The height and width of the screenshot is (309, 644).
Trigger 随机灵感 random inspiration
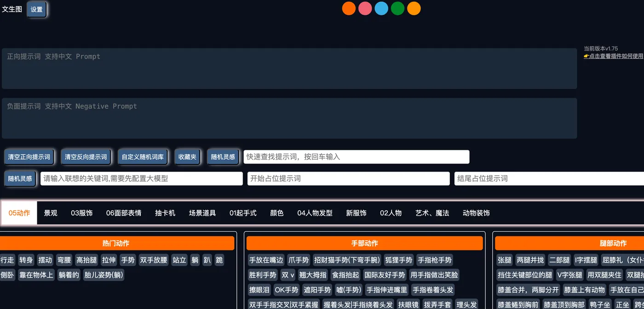[223, 157]
